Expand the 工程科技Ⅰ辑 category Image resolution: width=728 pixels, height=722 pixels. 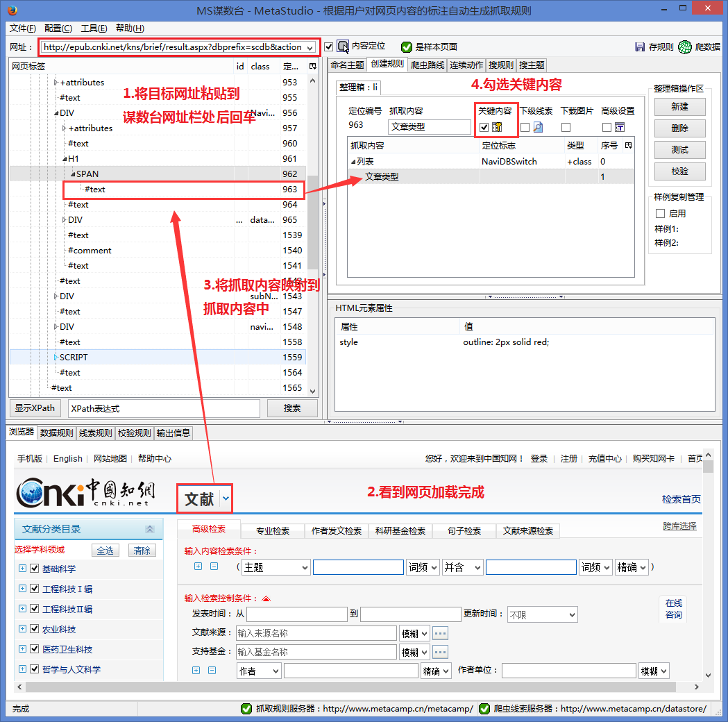point(22,588)
